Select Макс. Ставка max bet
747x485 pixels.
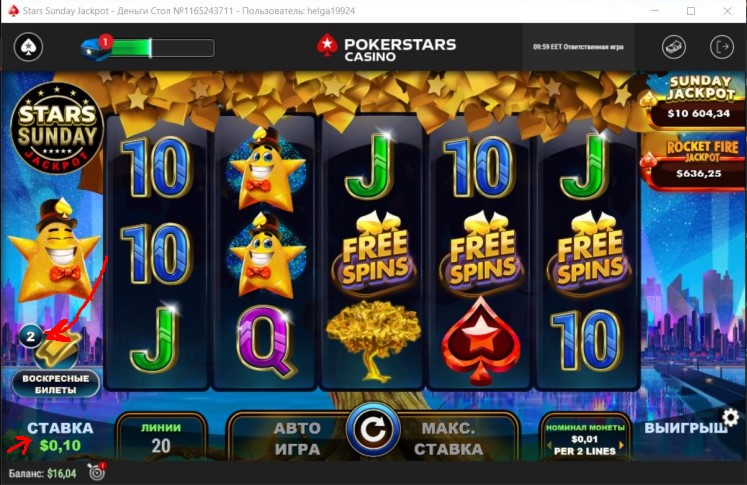(448, 438)
